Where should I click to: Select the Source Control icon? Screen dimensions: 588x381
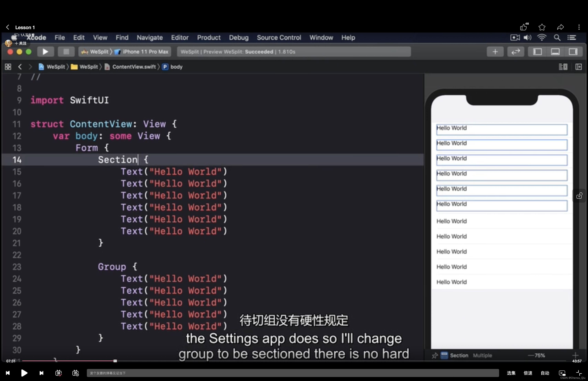279,38
